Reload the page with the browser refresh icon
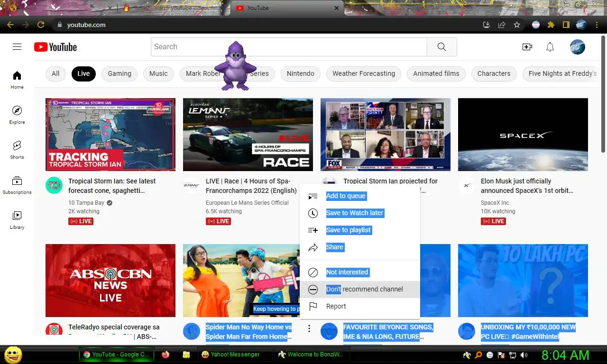The image size is (607, 364). pos(41,25)
